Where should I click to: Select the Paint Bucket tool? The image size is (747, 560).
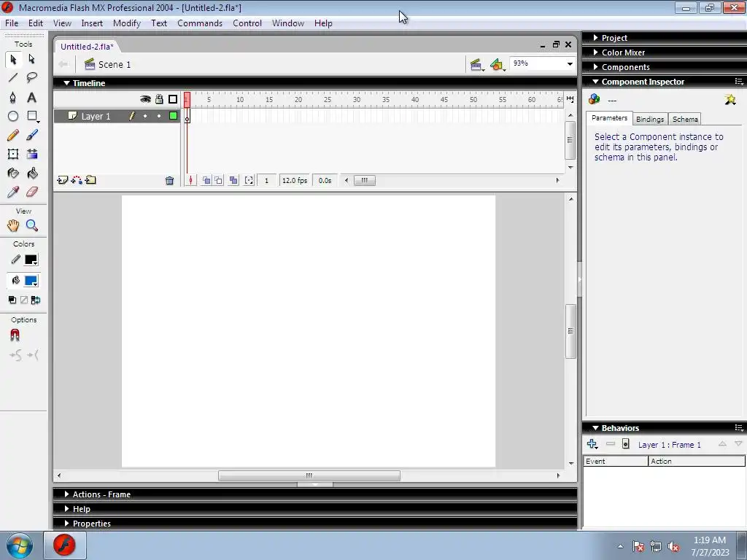pyautogui.click(x=32, y=174)
